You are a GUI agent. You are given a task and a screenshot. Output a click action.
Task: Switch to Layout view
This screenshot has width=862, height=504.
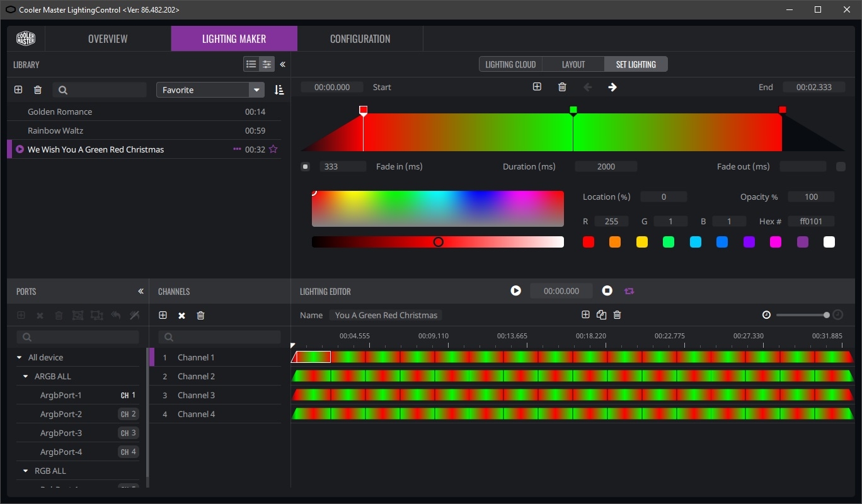(x=573, y=64)
